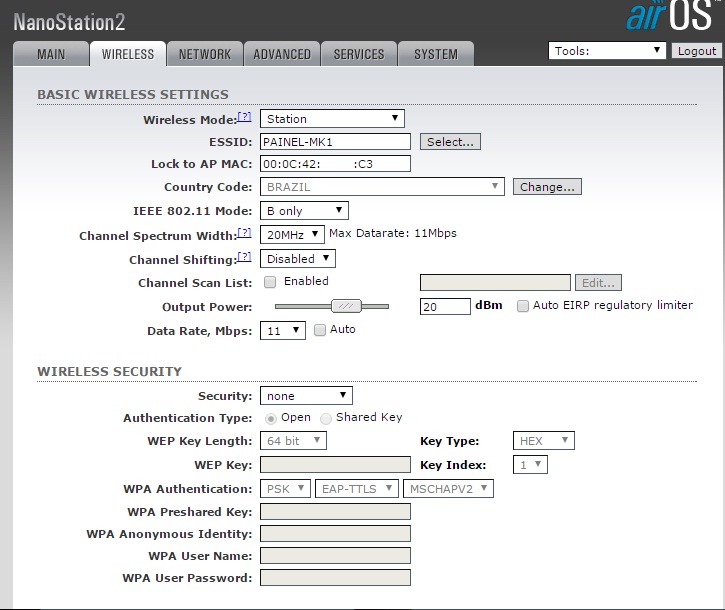This screenshot has width=725, height=610.
Task: Click the Change... country code button
Action: coord(547,187)
